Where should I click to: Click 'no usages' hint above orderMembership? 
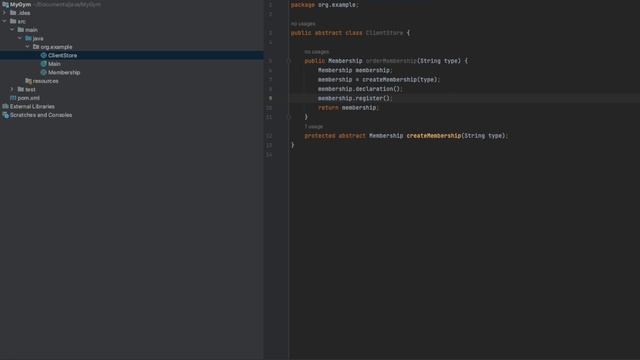[x=317, y=52]
